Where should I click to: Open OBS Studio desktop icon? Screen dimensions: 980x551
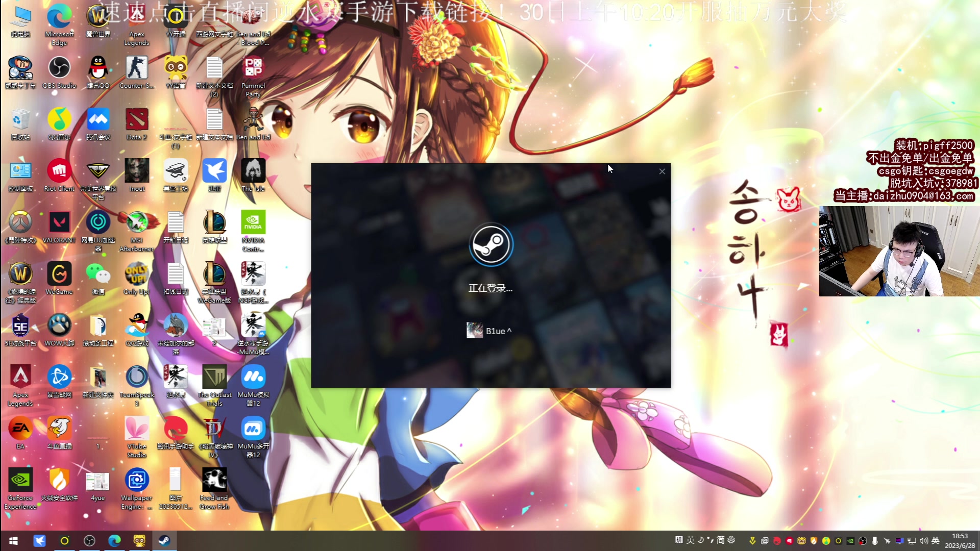point(59,68)
